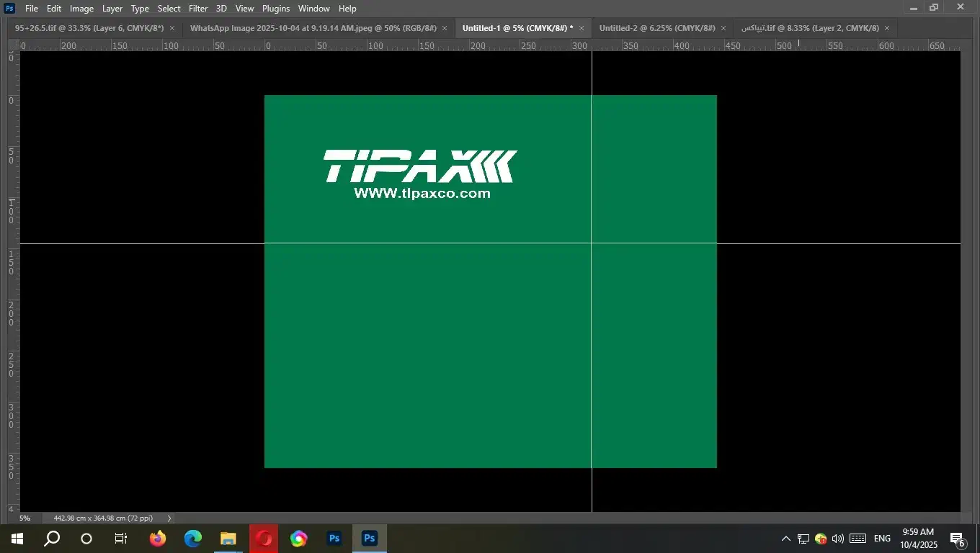Open the Layer menu

tap(112, 9)
